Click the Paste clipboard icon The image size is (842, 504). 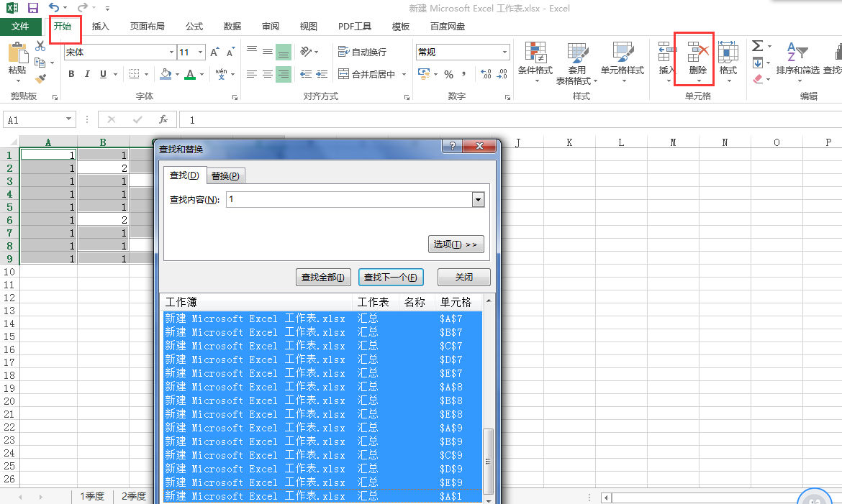click(x=17, y=53)
